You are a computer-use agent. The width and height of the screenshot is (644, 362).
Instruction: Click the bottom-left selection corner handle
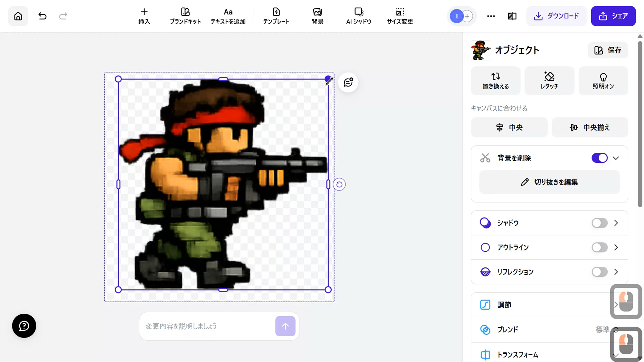(118, 290)
